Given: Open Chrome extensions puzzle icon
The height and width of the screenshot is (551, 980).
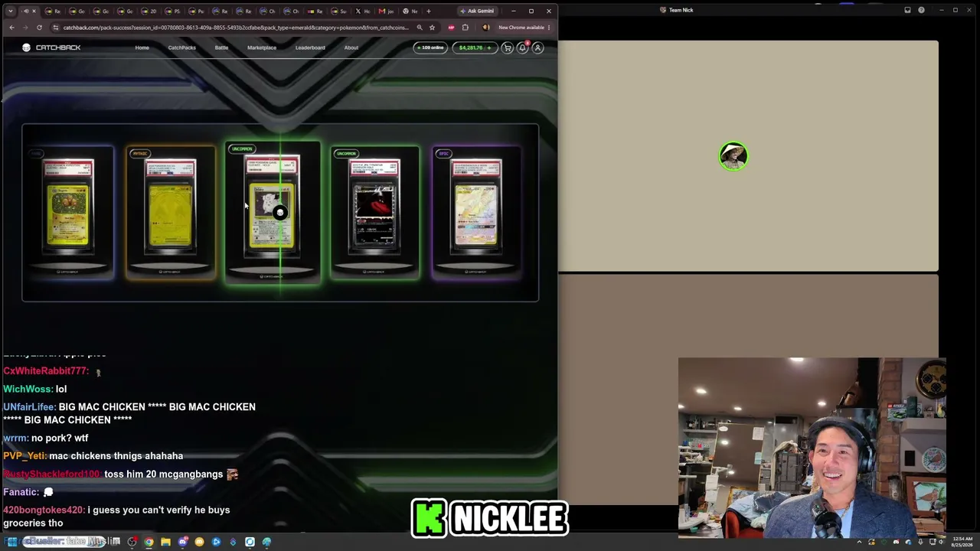Looking at the screenshot, I should (465, 28).
